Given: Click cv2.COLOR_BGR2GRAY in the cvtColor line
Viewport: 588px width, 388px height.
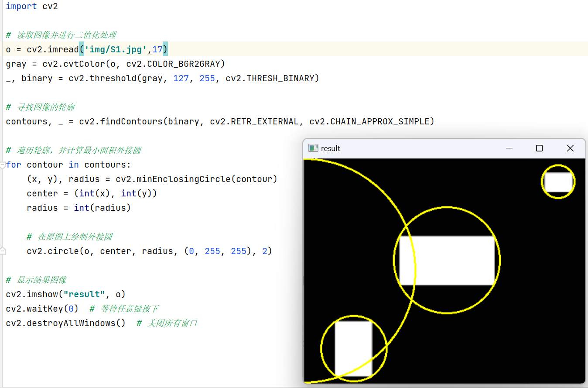Looking at the screenshot, I should coord(172,64).
